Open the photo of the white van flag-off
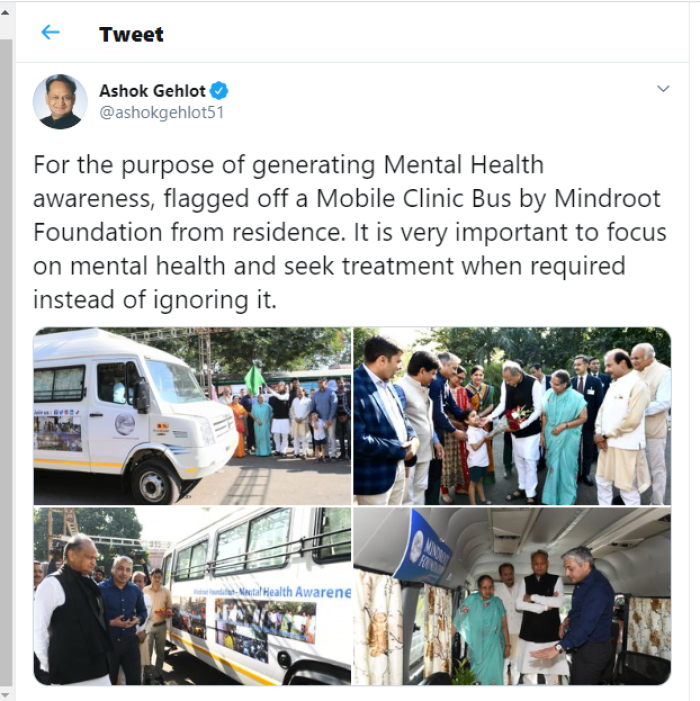 point(192,416)
